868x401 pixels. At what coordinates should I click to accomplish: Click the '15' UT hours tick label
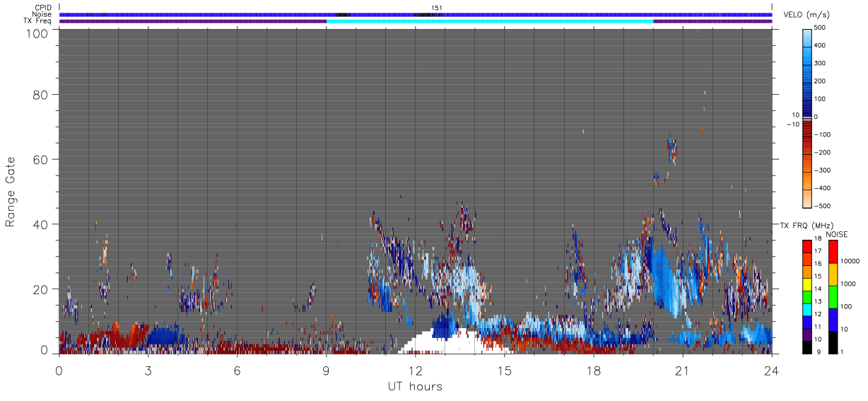504,371
